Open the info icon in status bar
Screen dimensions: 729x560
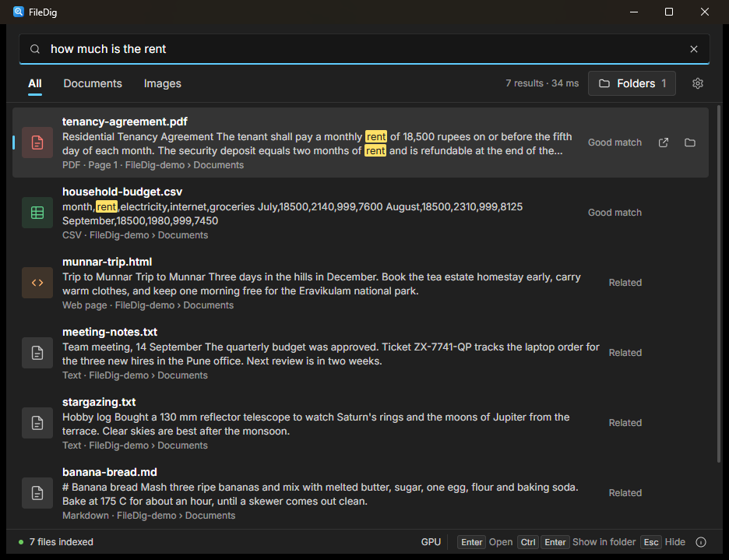tap(701, 542)
